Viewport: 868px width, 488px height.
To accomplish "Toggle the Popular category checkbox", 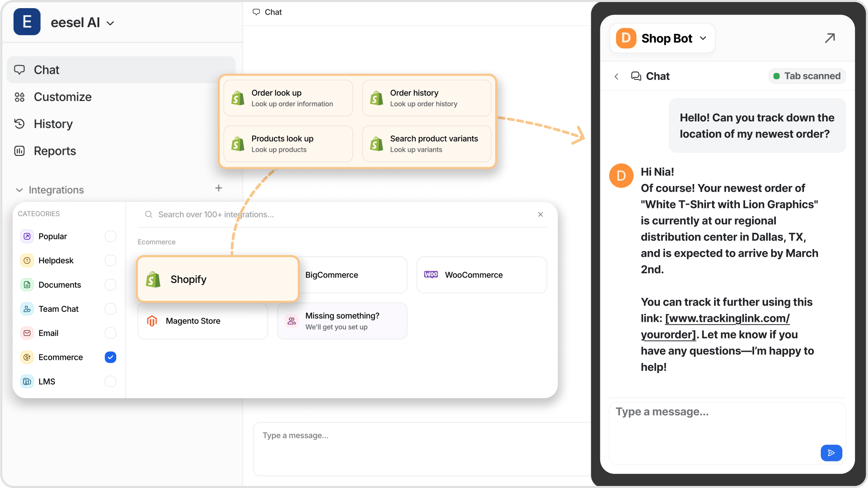I will [110, 236].
